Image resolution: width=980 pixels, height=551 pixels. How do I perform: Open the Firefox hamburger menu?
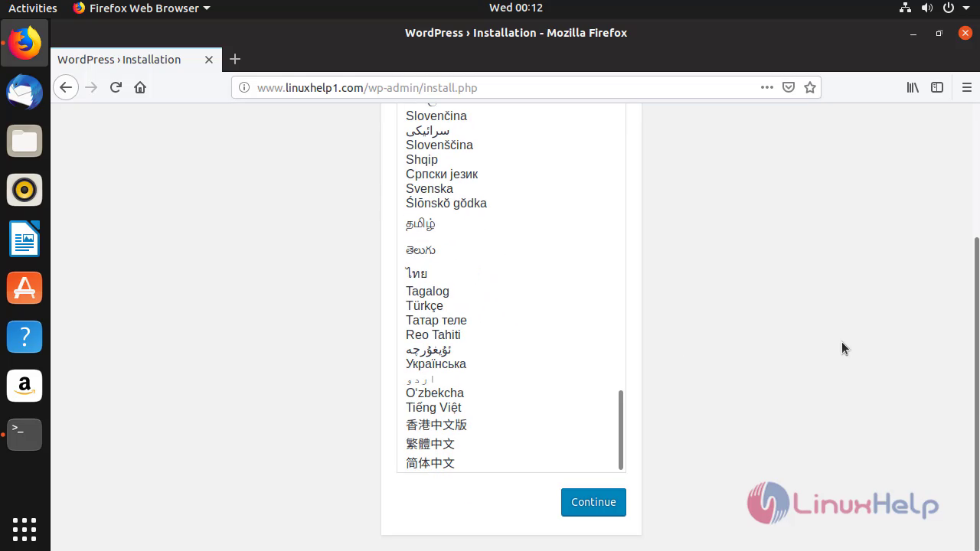pyautogui.click(x=966, y=87)
